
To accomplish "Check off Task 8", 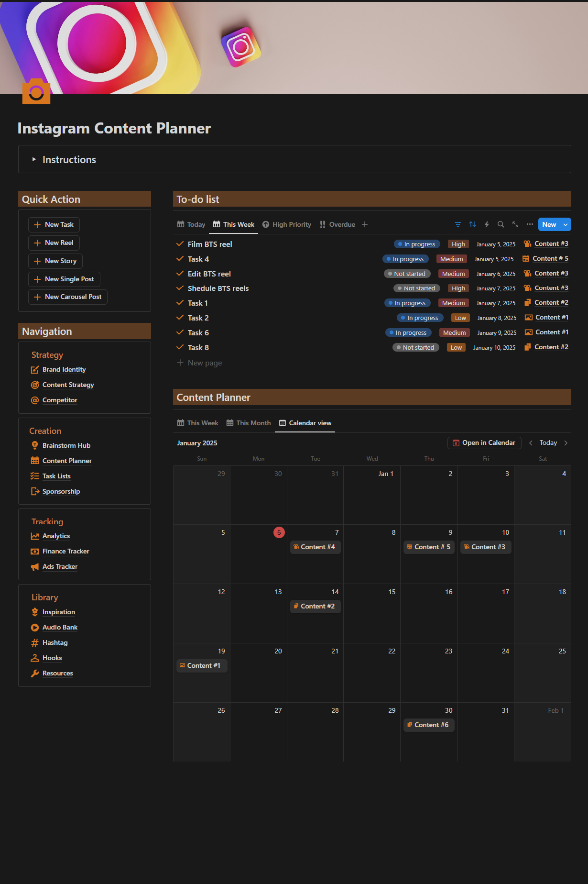I will (180, 347).
